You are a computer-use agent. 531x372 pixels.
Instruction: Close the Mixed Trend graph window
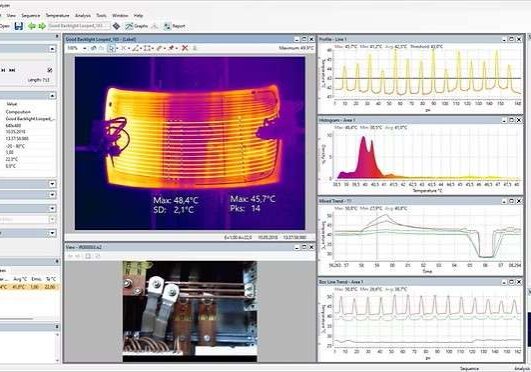pyautogui.click(x=519, y=201)
